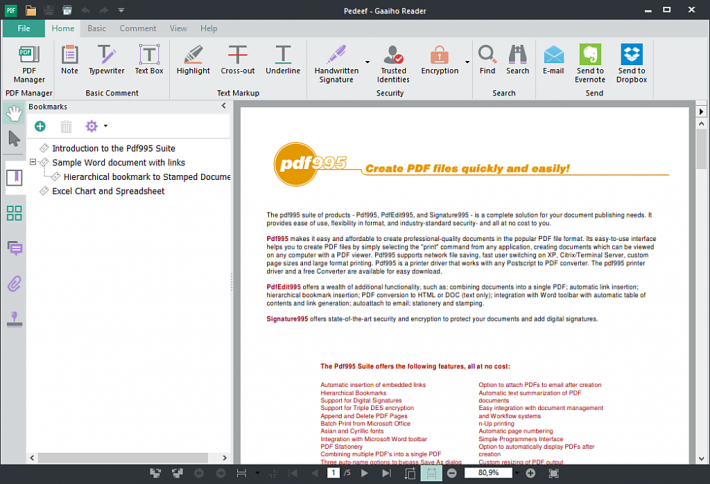Screen dimensions: 710x484
Task: Select the Typewriter tool
Action: point(106,60)
